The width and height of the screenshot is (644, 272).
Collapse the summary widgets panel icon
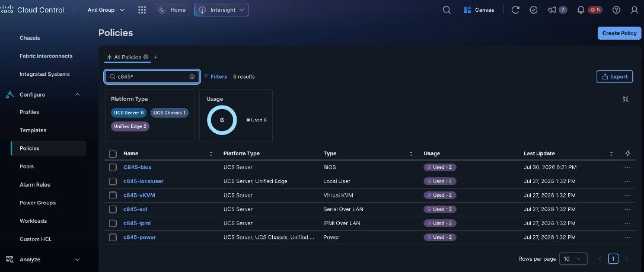pyautogui.click(x=625, y=99)
